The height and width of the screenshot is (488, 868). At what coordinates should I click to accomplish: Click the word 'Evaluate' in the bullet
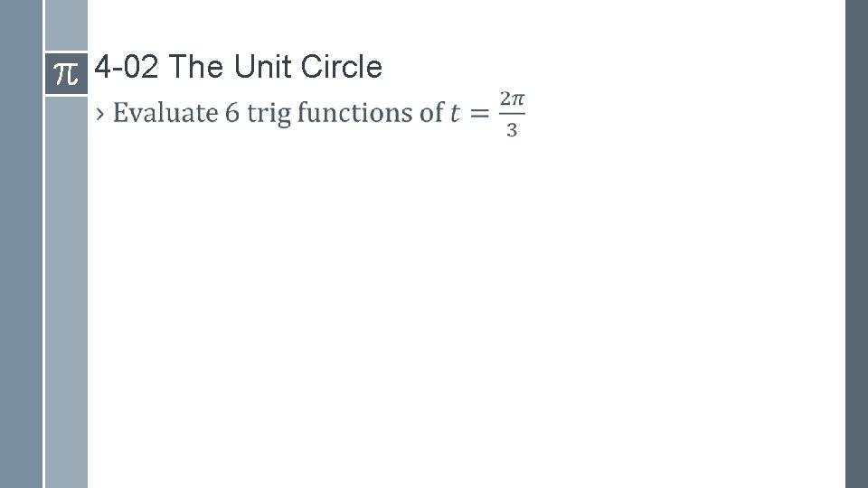click(x=165, y=114)
